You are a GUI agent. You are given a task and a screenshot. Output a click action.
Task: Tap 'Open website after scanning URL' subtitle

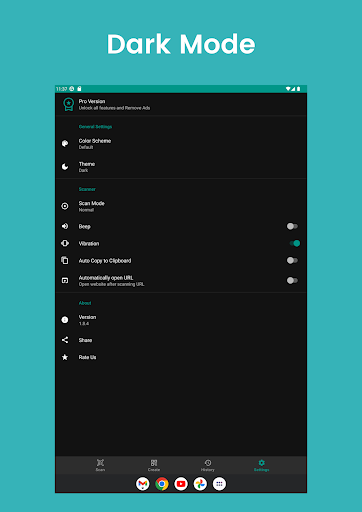coord(111,284)
